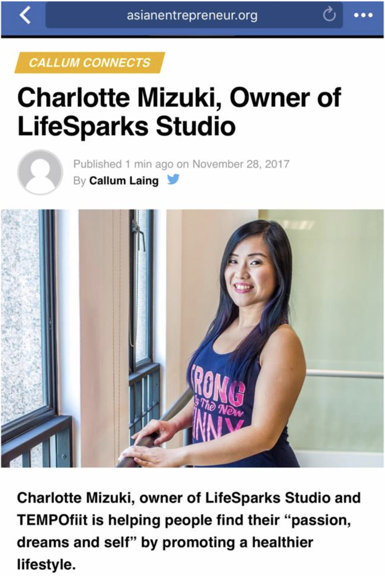This screenshot has height=588, width=385.
Task: Click the word "lifestyle." ending the summary
Action: pyautogui.click(x=46, y=564)
